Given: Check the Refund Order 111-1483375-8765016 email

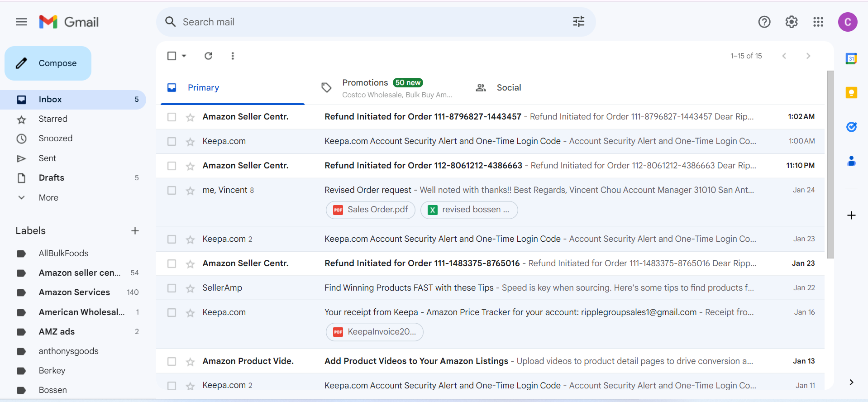Looking at the screenshot, I should click(x=172, y=263).
